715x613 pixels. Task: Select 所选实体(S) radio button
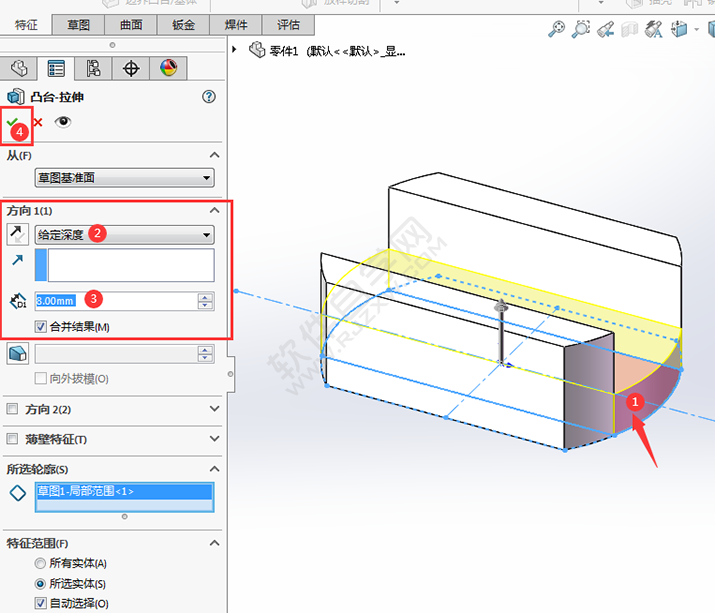click(x=40, y=583)
